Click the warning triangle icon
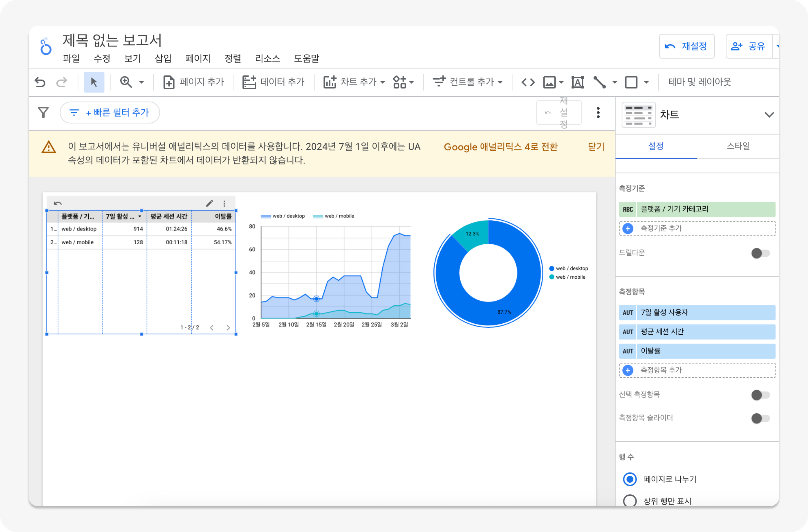The width and height of the screenshot is (808, 532). pos(49,147)
